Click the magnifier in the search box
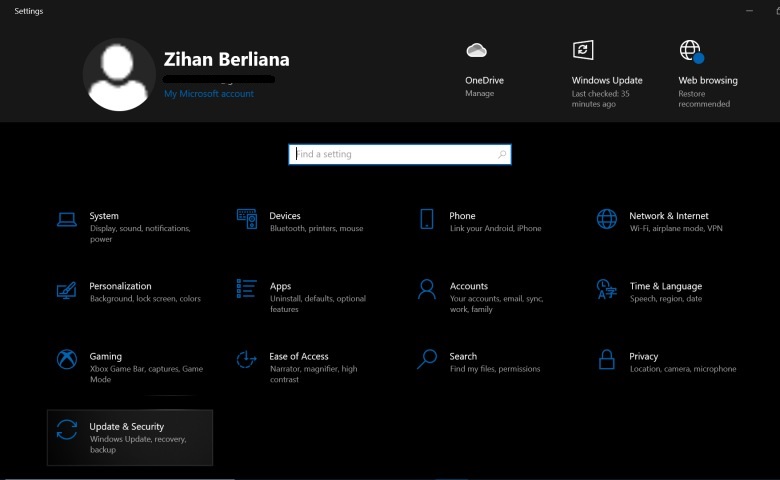Viewport: 780px width, 480px height. 502,155
